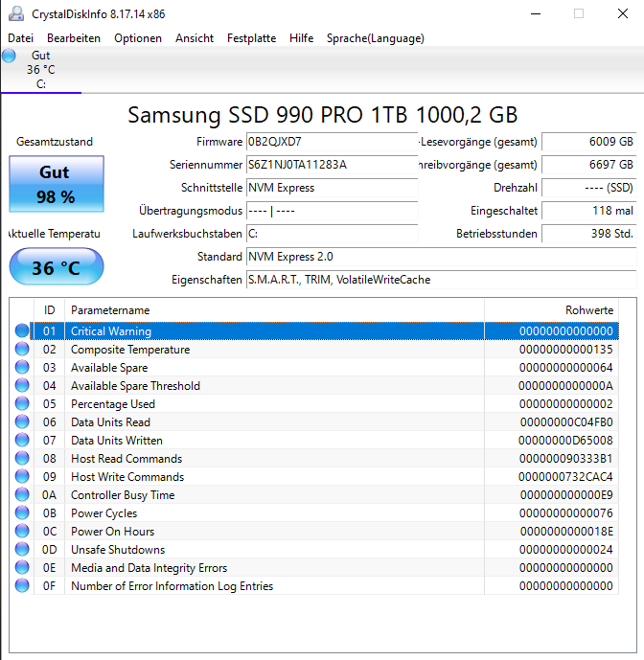The image size is (644, 660).
Task: Click status orb for Media and Data Integrity Errors
Action: (22, 567)
